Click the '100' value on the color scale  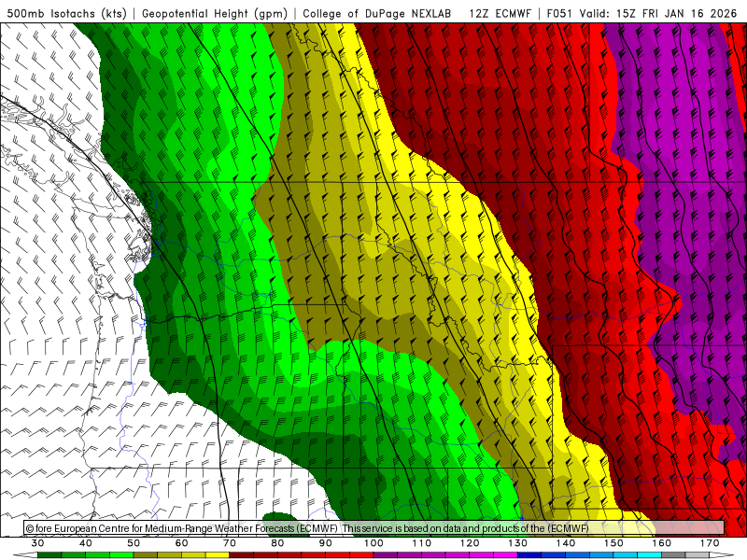[x=373, y=543]
